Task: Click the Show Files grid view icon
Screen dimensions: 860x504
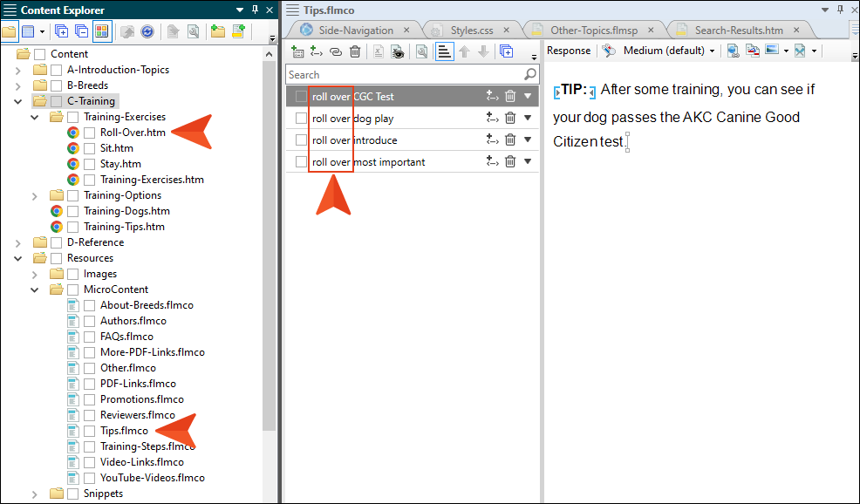Action: point(27,31)
